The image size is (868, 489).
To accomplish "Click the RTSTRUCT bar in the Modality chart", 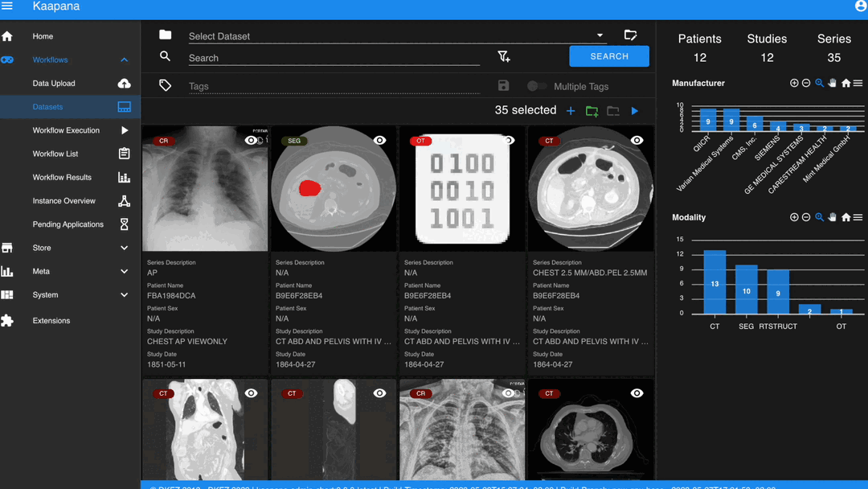I will pos(778,292).
